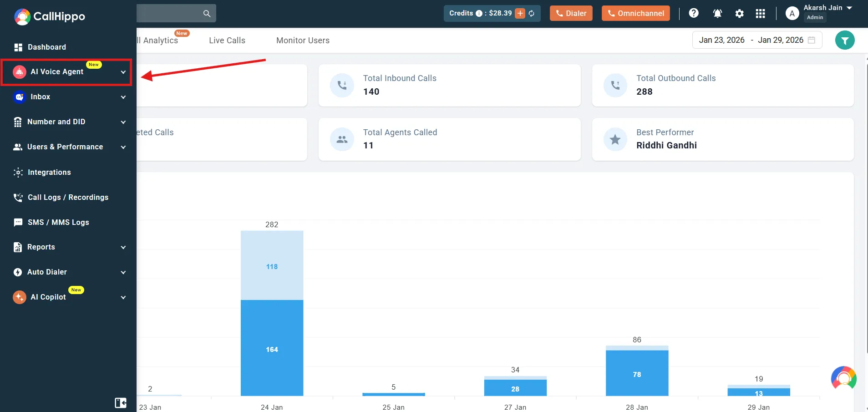Open the help question mark icon
The height and width of the screenshot is (412, 868).
(694, 13)
